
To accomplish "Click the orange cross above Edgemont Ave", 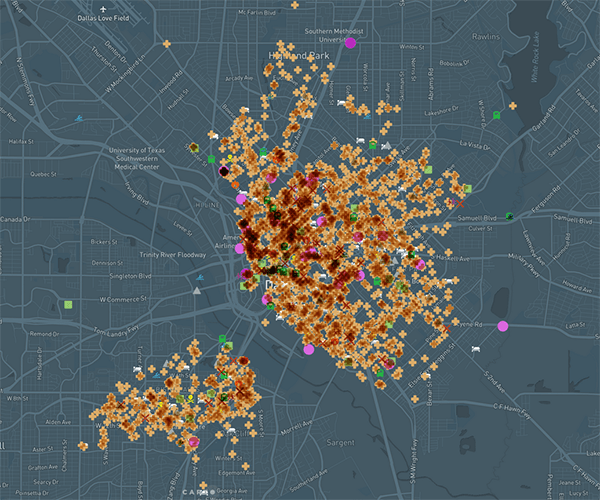I will (245, 466).
